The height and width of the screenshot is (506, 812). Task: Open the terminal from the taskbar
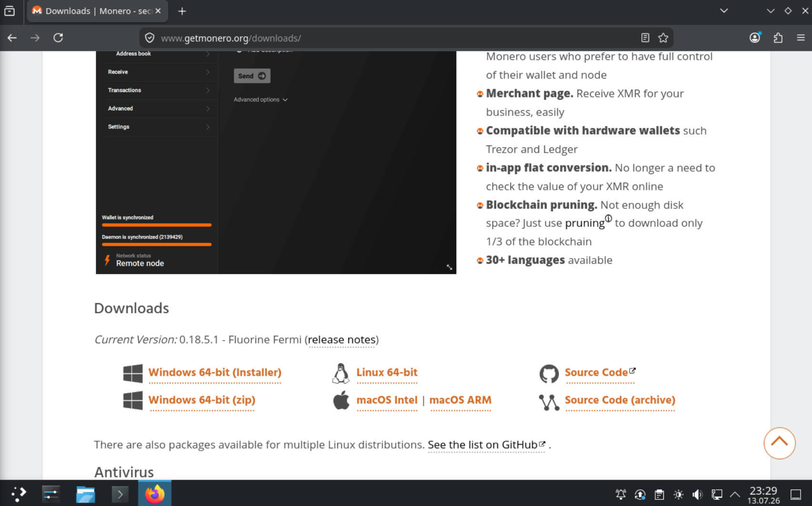(120, 494)
